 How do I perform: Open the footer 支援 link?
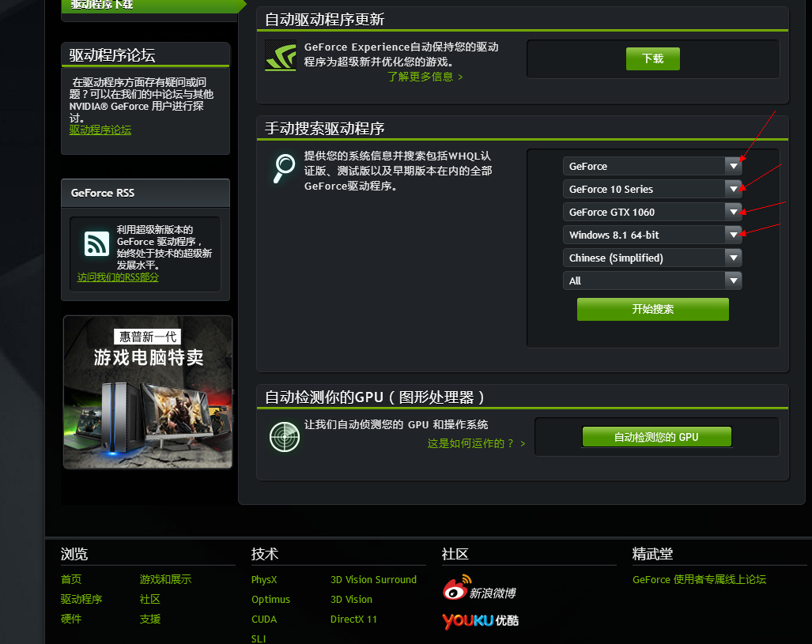[x=150, y=619]
